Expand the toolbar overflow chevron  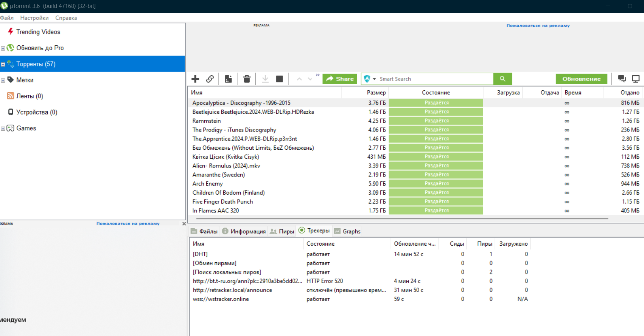coord(317,75)
